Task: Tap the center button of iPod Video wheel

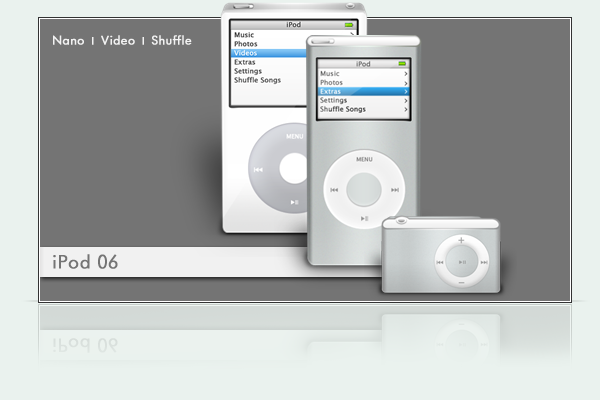Action: 293,168
